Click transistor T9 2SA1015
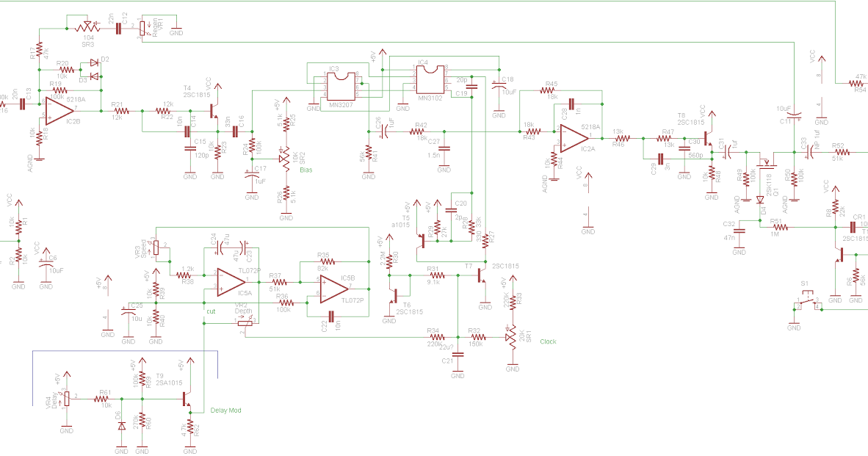 (x=187, y=399)
